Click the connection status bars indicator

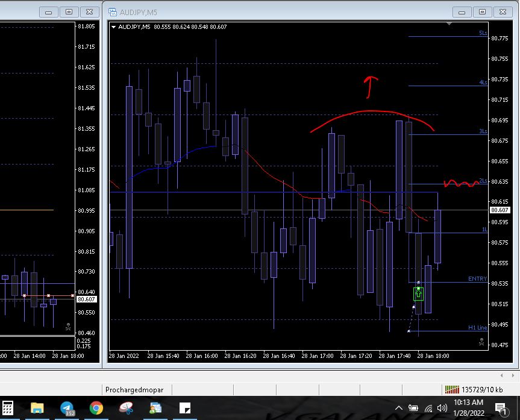451,389
